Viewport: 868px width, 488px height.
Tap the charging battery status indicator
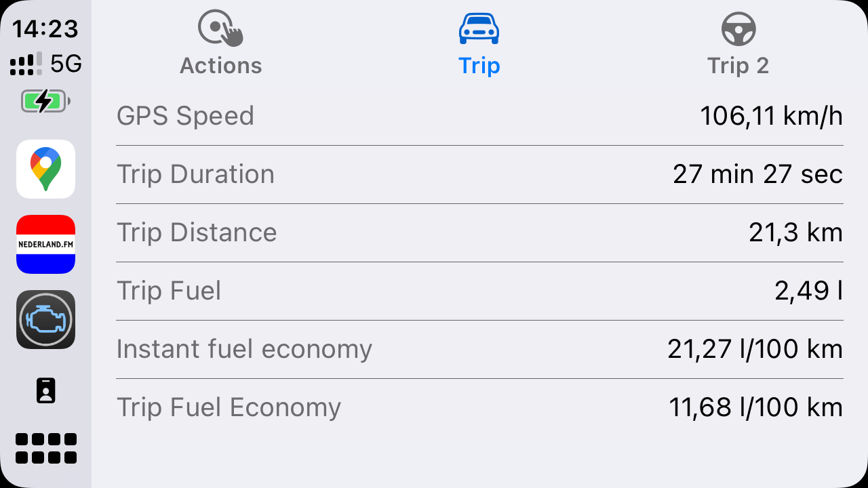(x=45, y=102)
